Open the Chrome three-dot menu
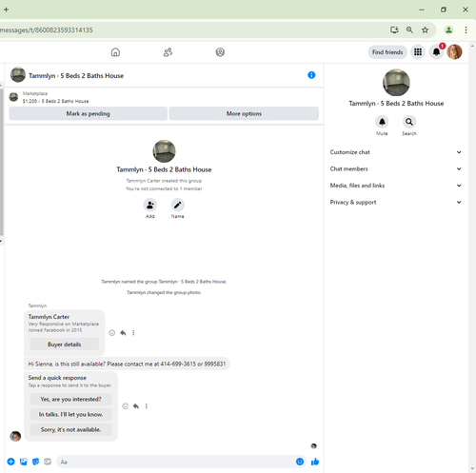Screen dimensions: 476x473 pyautogui.click(x=466, y=30)
